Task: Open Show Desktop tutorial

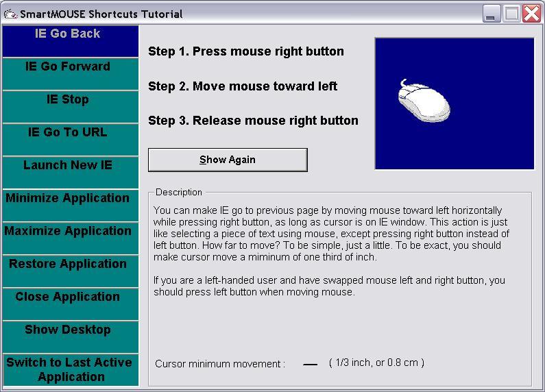Action: (x=70, y=336)
